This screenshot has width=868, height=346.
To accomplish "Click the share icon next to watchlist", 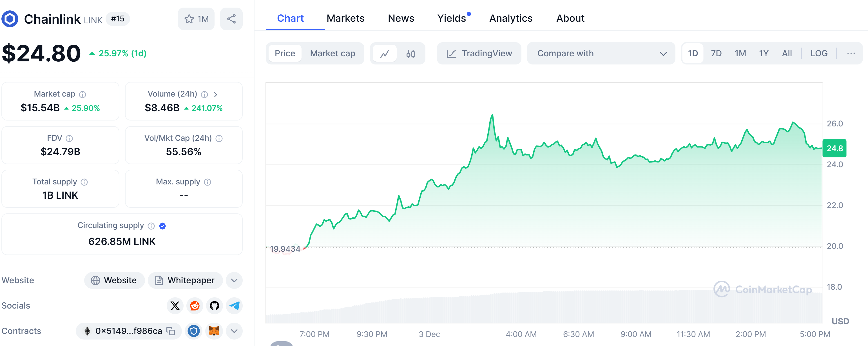I will click(x=231, y=19).
